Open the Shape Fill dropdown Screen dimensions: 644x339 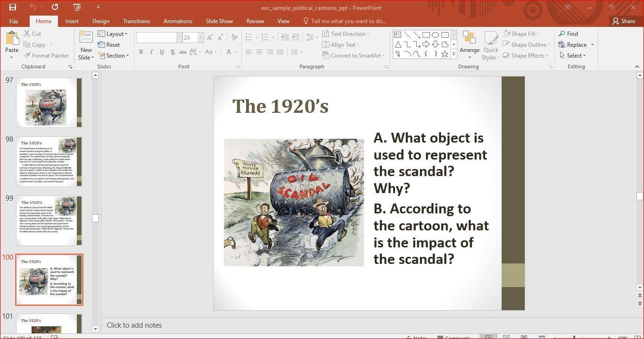521,34
